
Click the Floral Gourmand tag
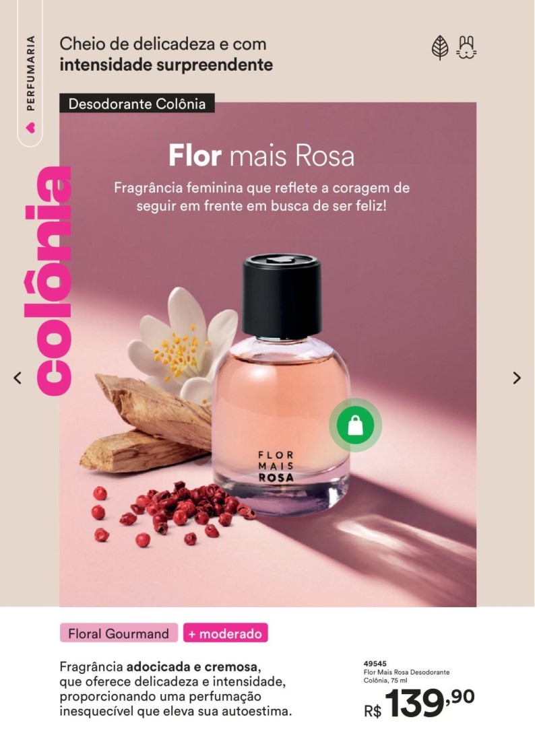pos(119,633)
